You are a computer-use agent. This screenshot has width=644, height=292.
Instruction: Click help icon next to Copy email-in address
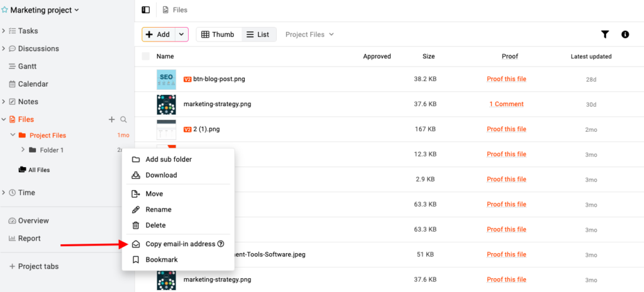tap(221, 244)
